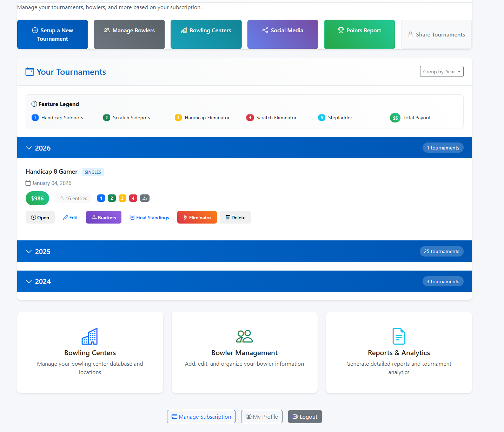The image size is (504, 432).
Task: Click the yellow Handicap Eliminator badge 3
Action: pos(122,198)
